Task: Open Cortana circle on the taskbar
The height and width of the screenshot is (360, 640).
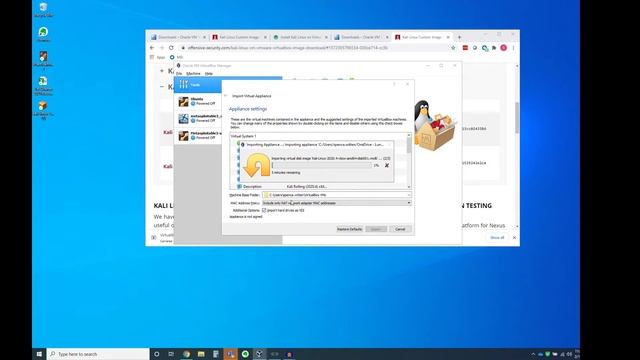Action: (x=156, y=354)
